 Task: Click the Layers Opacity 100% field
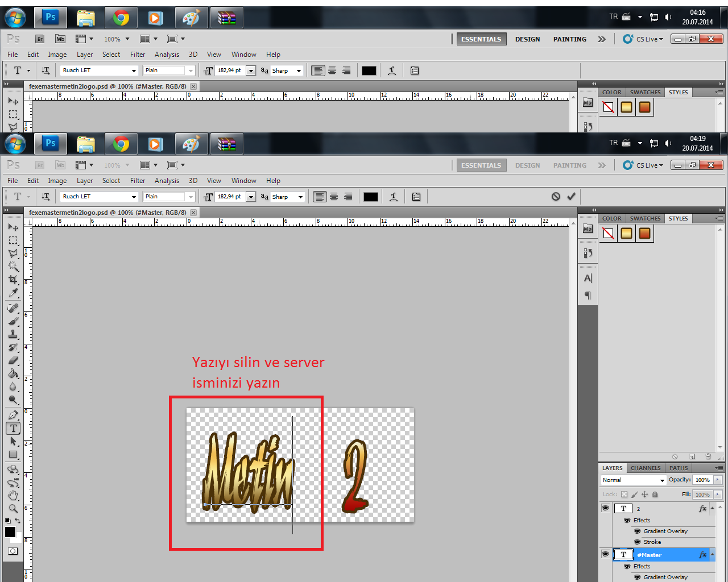[x=703, y=480]
